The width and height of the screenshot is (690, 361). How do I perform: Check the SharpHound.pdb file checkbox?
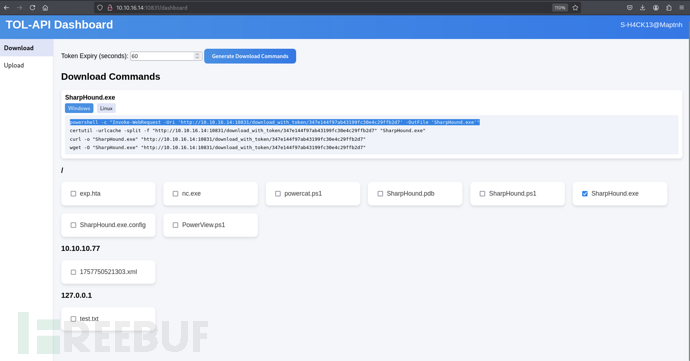pos(380,194)
